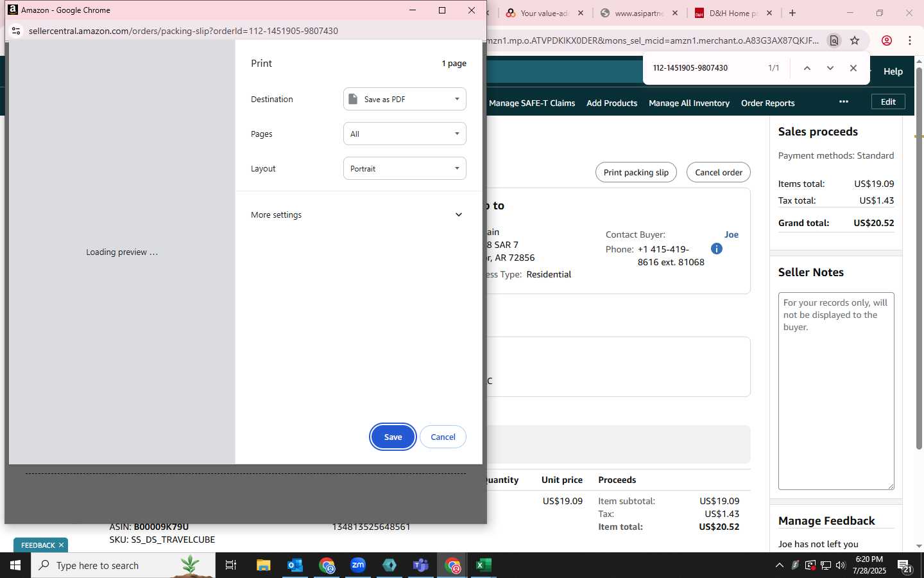Click the Edit button in navigation bar
This screenshot has height=578, width=924.
pos(888,101)
